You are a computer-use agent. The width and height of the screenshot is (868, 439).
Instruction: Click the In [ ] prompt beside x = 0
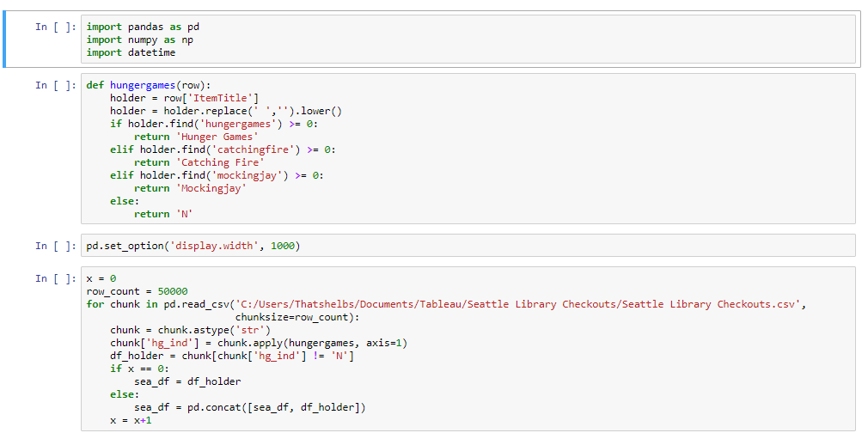tap(56, 277)
